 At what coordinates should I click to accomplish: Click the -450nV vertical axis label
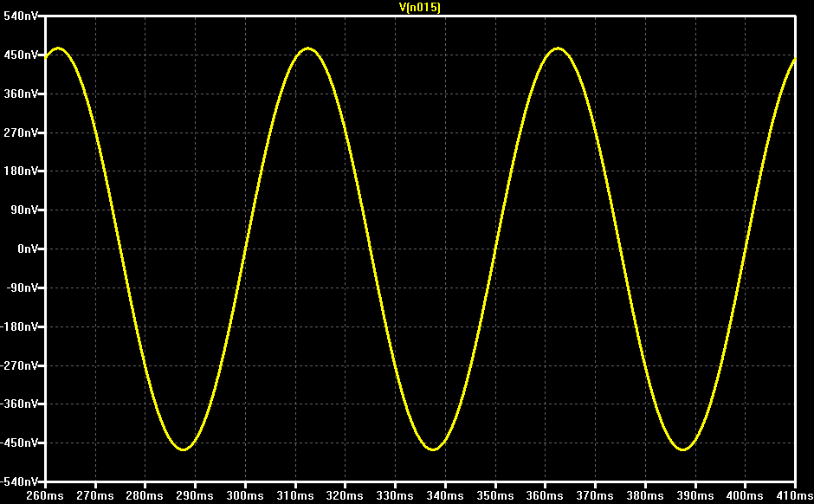point(20,443)
